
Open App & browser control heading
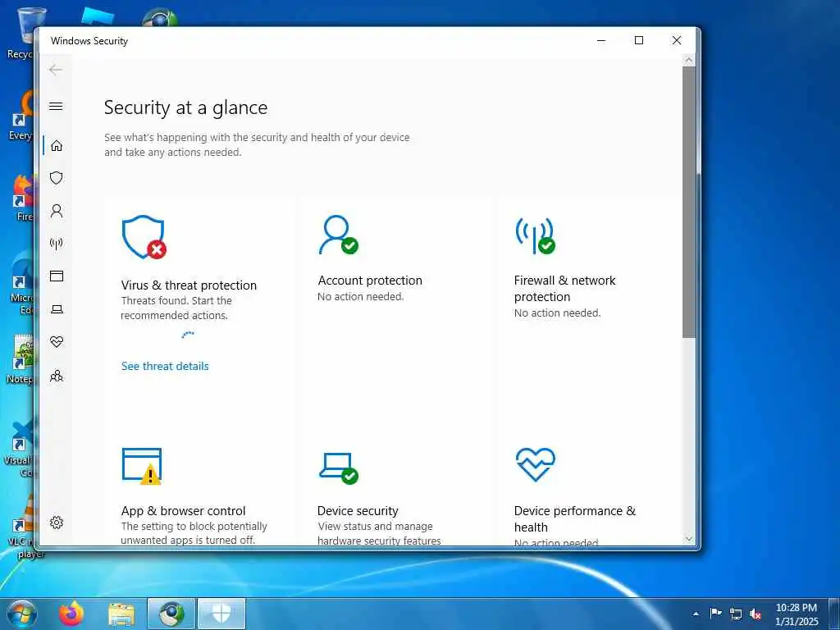(183, 511)
